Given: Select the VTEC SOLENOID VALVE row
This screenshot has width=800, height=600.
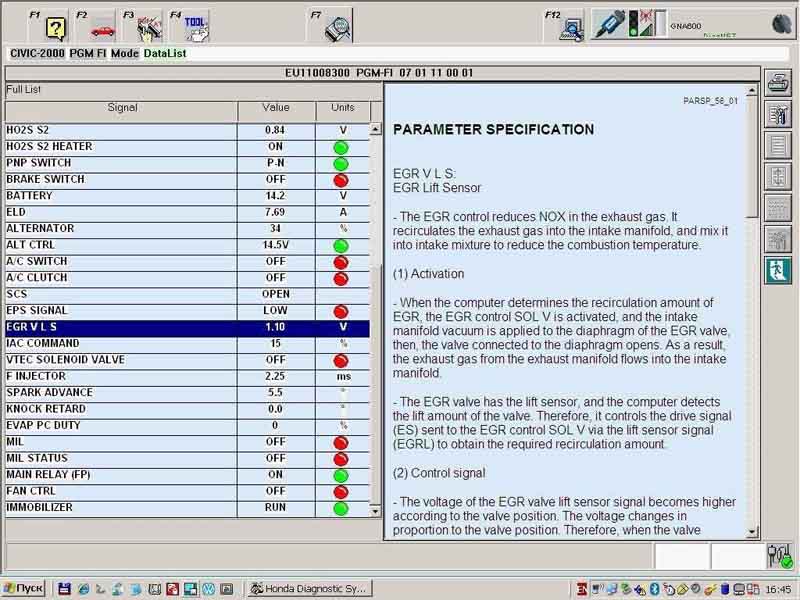Looking at the screenshot, I should (x=120, y=360).
